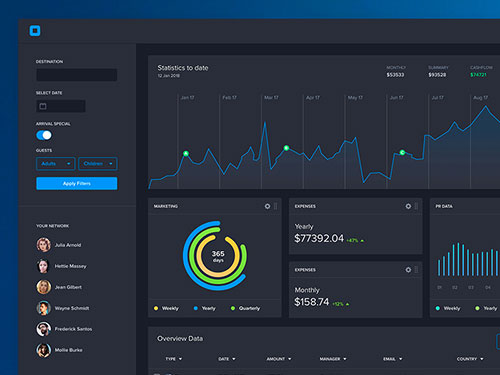
Task: Expand the Adults guests dropdown
Action: tap(56, 164)
